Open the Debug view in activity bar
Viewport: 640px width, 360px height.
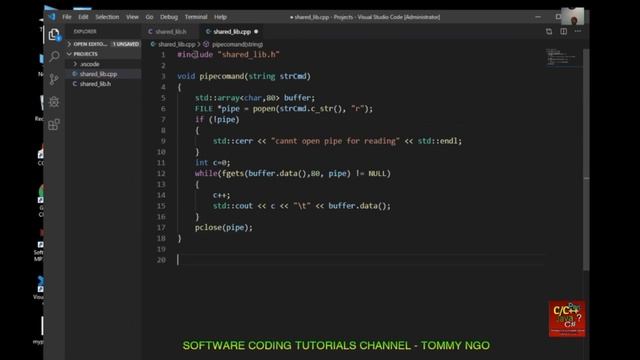[54, 102]
